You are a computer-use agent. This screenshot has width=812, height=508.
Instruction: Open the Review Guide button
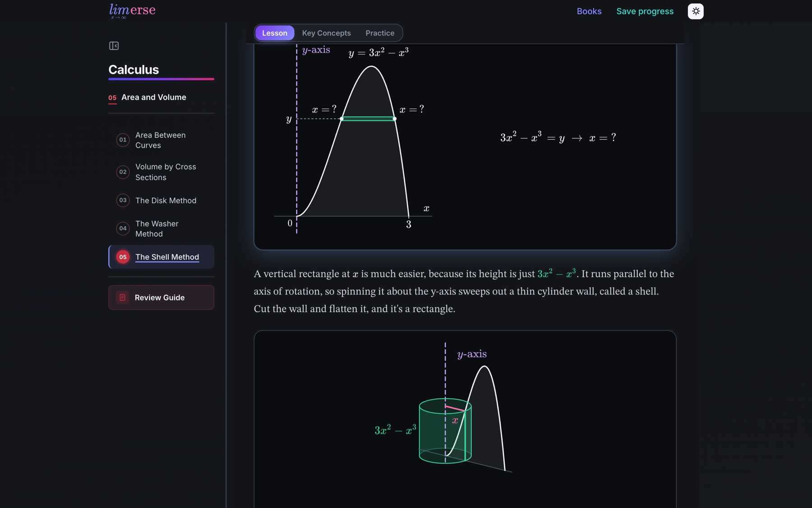(161, 298)
